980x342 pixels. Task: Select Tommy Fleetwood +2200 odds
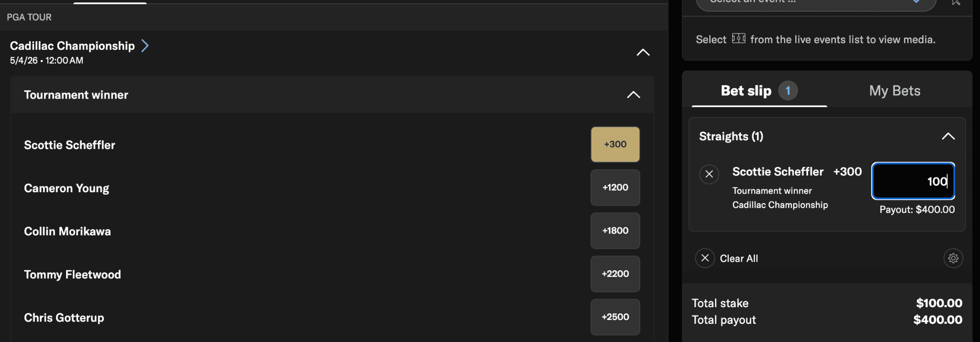[615, 274]
